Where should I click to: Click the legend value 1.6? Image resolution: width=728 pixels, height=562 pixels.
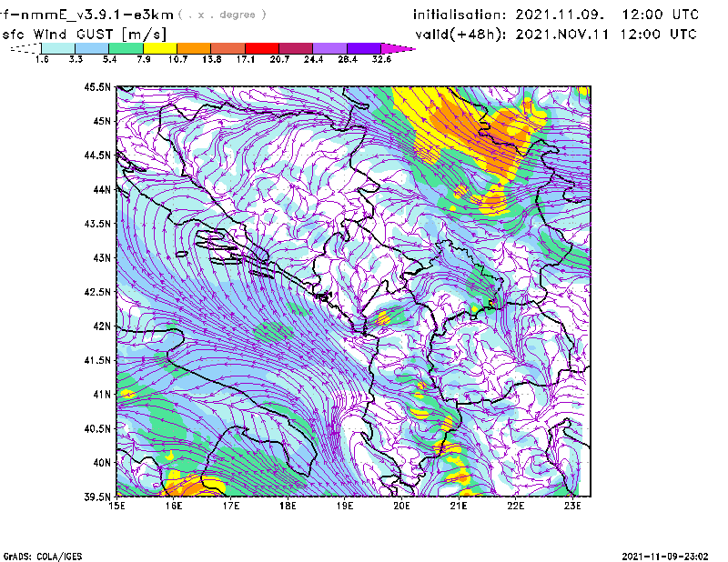coord(42,59)
